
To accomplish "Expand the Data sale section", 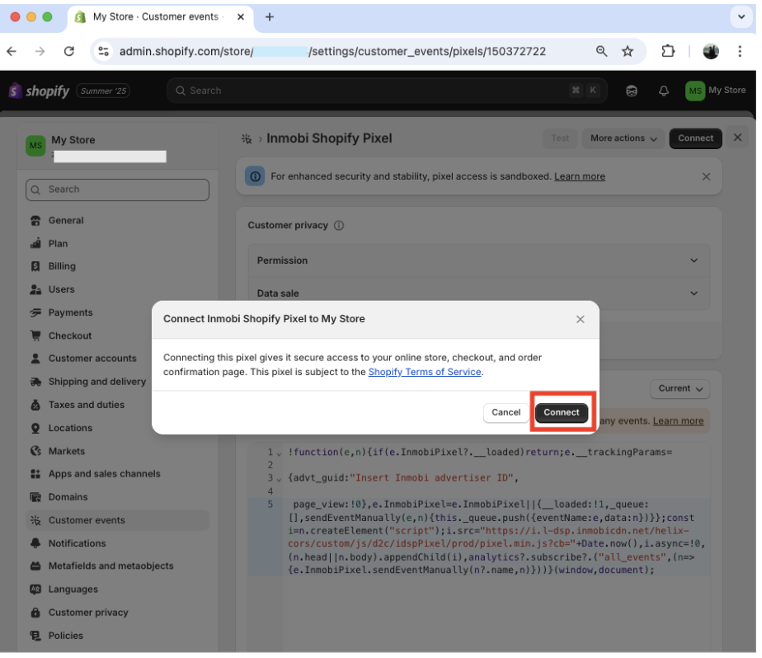I will [x=479, y=294].
